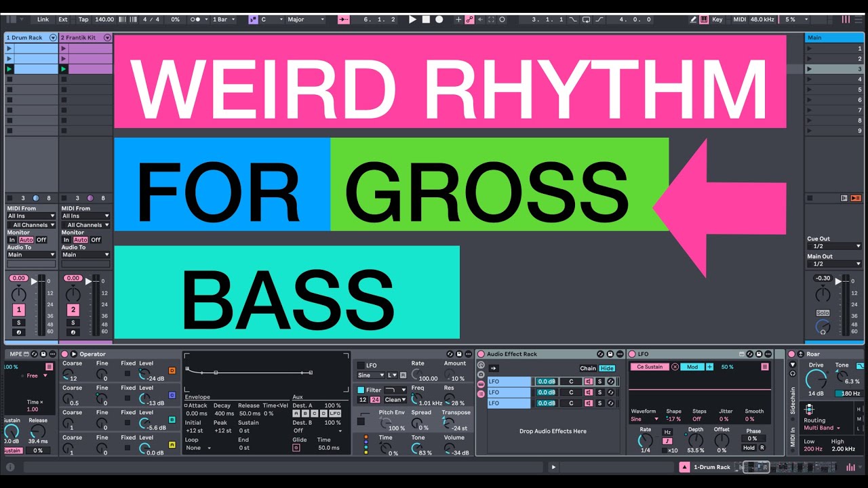Select Operator oscillator B icon
This screenshot has height=488, width=868.
[172, 420]
